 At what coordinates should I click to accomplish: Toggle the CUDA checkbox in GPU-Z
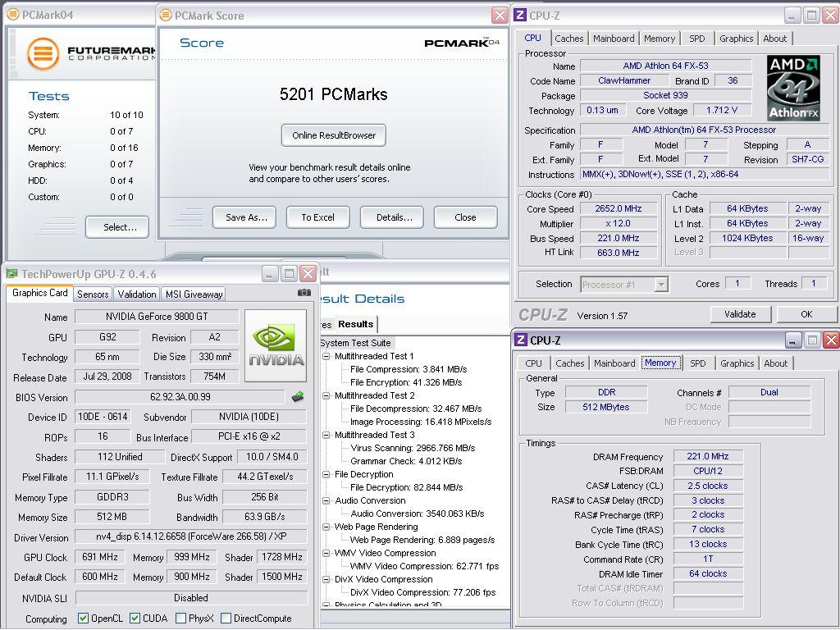(135, 619)
